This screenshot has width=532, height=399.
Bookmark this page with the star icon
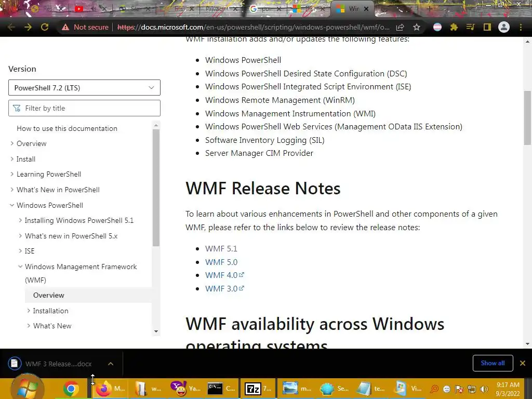(x=417, y=27)
